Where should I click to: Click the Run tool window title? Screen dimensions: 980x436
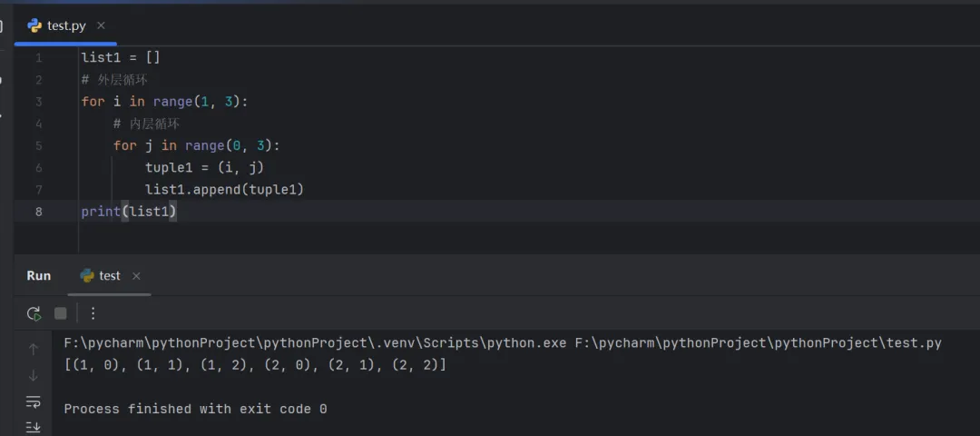[x=39, y=275]
